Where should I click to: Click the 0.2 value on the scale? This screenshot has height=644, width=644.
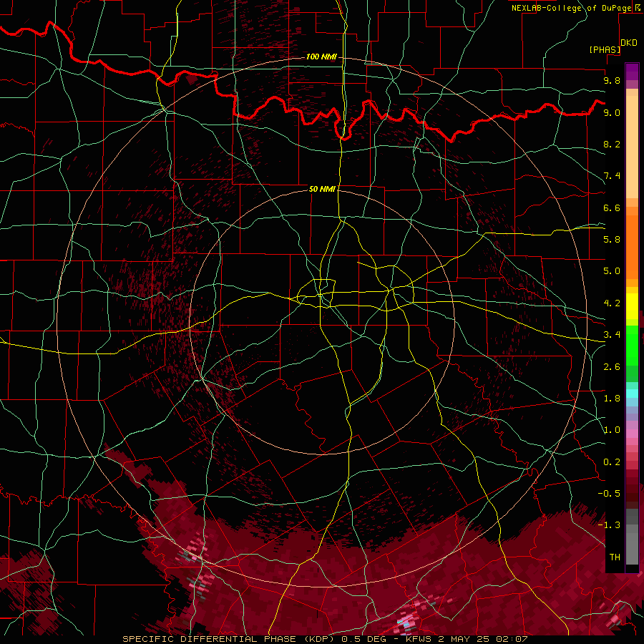[612, 462]
